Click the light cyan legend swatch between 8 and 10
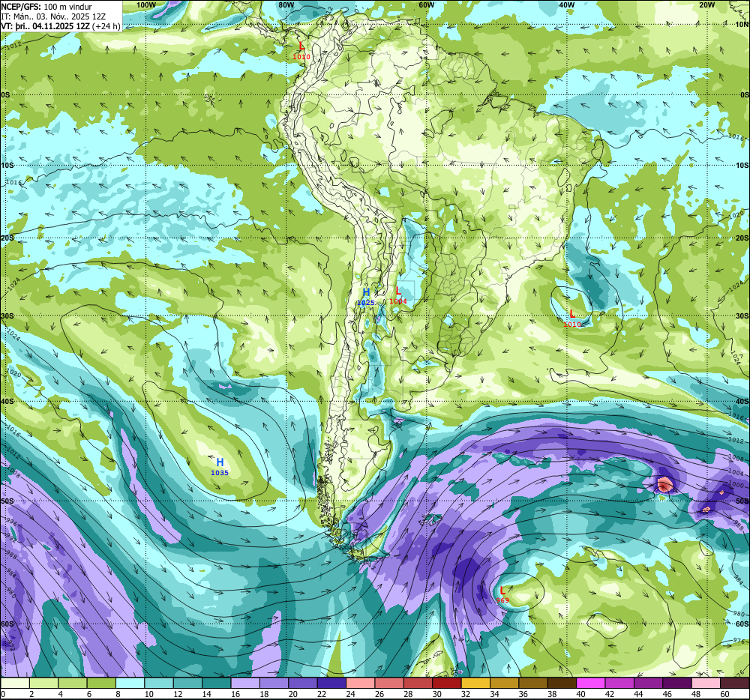750x700 pixels. coord(130,683)
